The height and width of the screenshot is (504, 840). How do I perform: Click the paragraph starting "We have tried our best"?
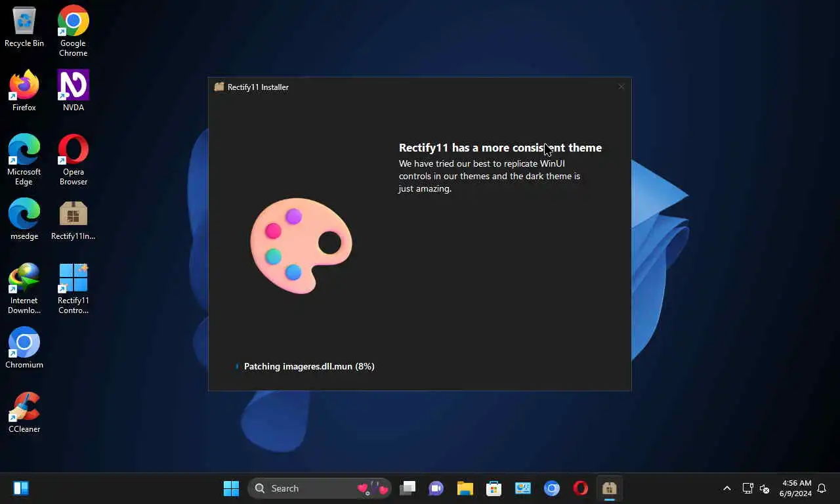tap(490, 176)
